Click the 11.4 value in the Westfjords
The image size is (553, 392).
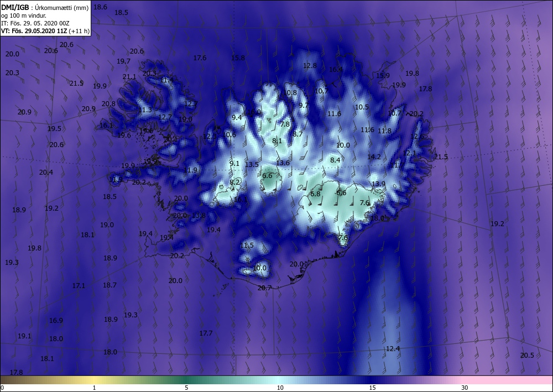(x=167, y=80)
